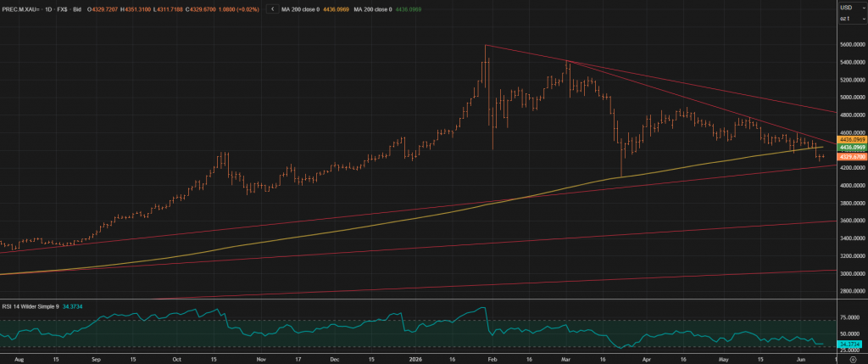Screen dimensions: 868x364
Task: Click the 5000.0000 price axis label
Action: click(853, 98)
